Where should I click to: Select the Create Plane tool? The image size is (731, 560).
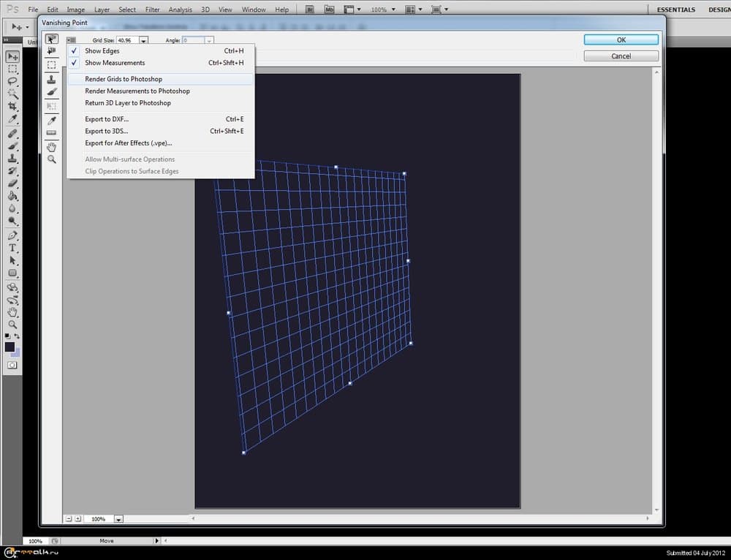pyautogui.click(x=51, y=50)
